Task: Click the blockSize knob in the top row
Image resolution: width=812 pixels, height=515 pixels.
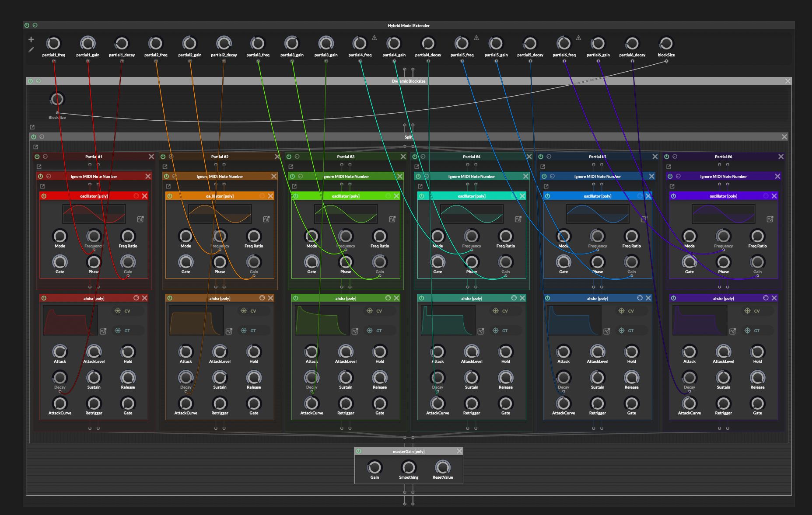Action: pyautogui.click(x=666, y=43)
